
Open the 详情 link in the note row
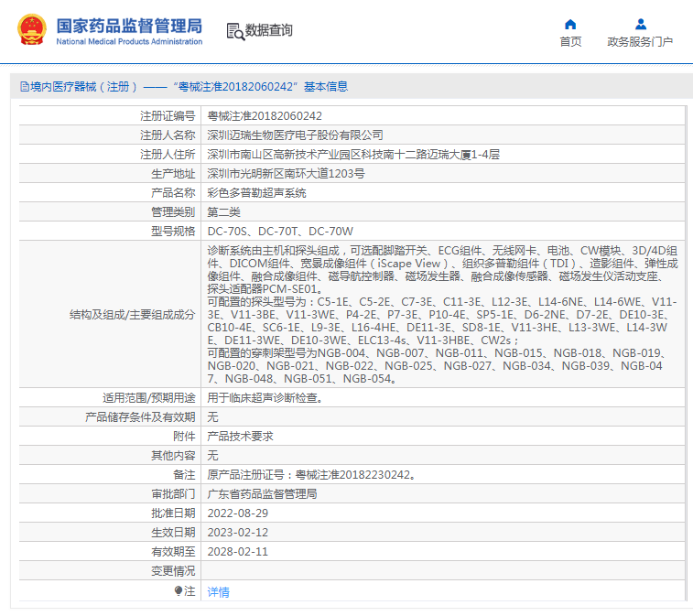tap(218, 592)
